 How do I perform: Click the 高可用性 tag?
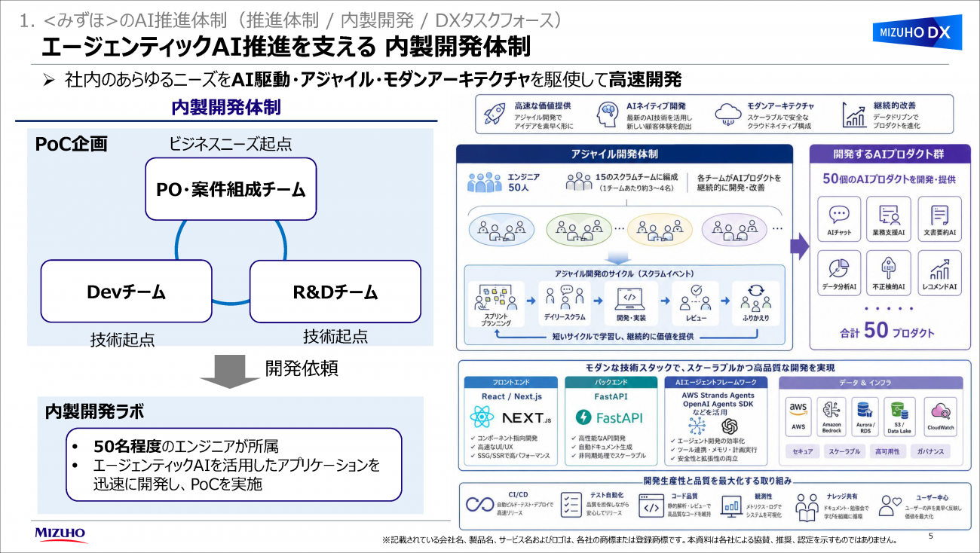887,452
